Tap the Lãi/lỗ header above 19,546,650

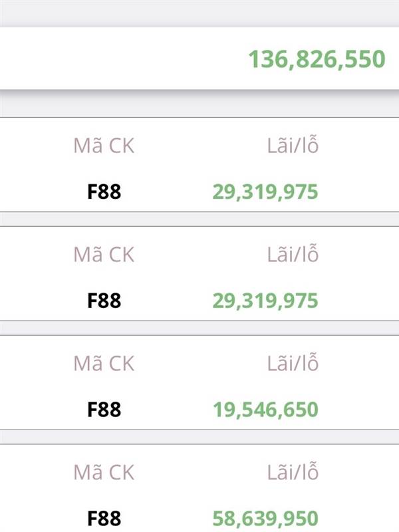[x=293, y=364]
